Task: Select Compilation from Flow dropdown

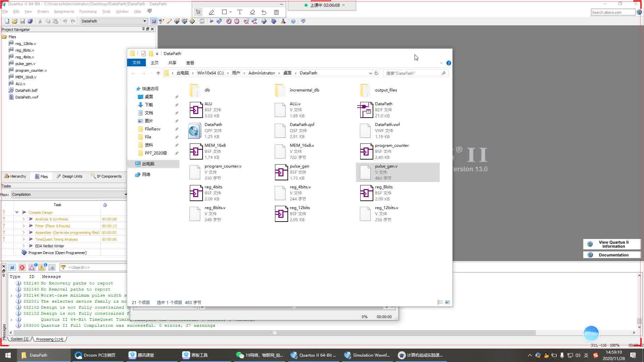Action: point(68,194)
